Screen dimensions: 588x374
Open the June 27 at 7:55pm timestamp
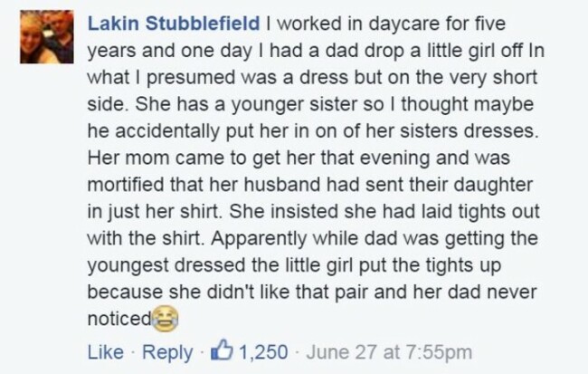pos(389,352)
